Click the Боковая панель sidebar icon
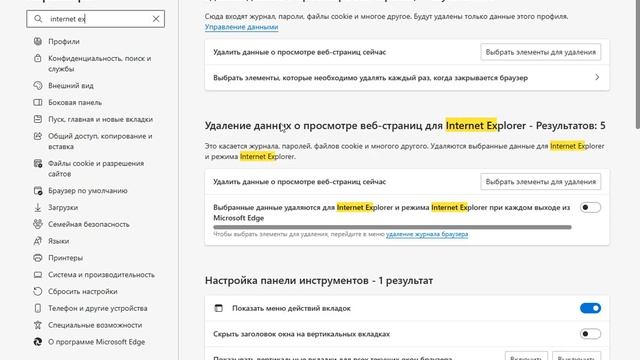The width and height of the screenshot is (640, 360). click(x=38, y=102)
